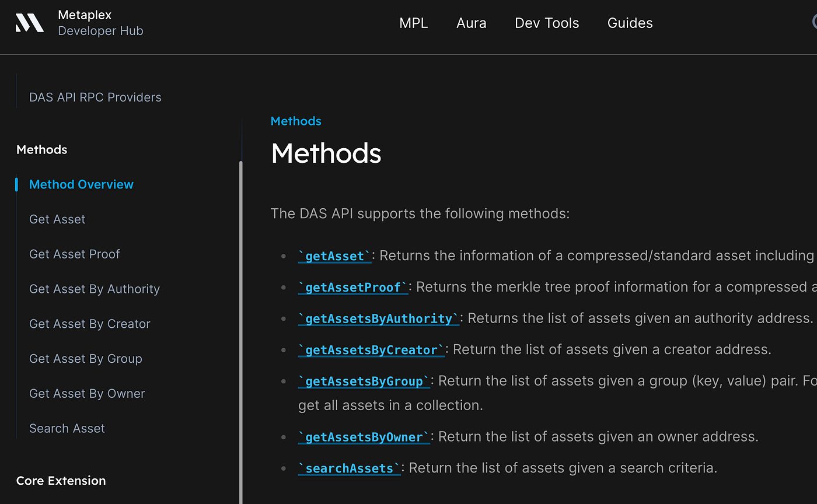The width and height of the screenshot is (817, 504).
Task: Click the Methods sidebar section heading
Action: pyautogui.click(x=42, y=150)
